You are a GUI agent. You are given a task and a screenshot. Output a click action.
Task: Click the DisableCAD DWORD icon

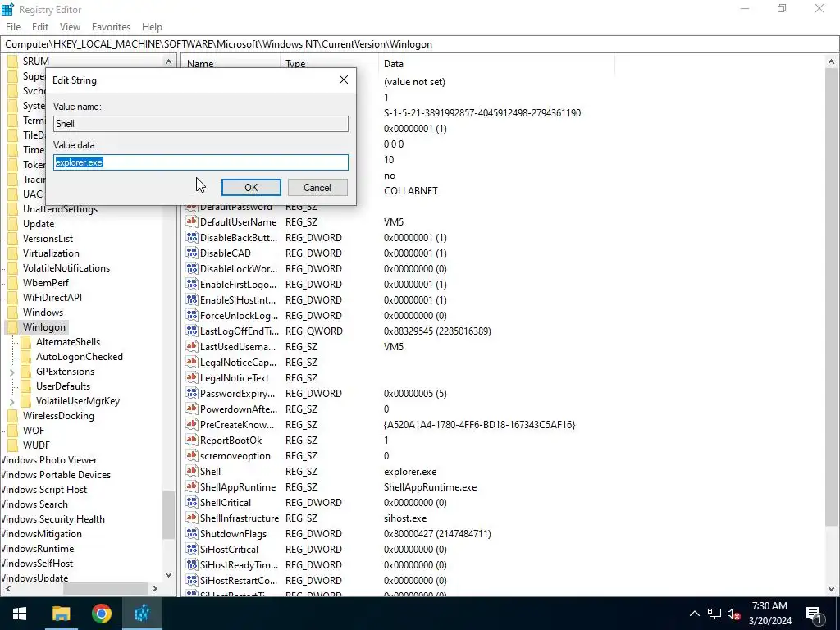192,253
